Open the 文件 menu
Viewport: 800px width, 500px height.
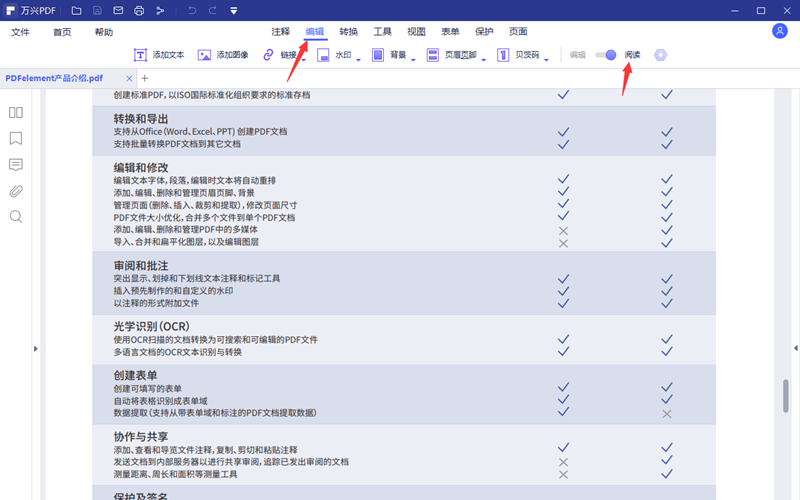coord(20,32)
